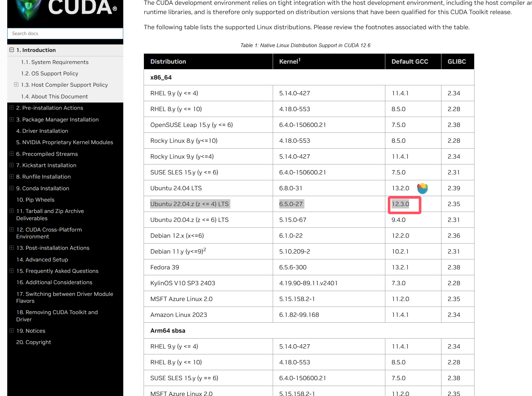Expand 6. Precompiled Streams section
532x396 pixels.
point(12,154)
